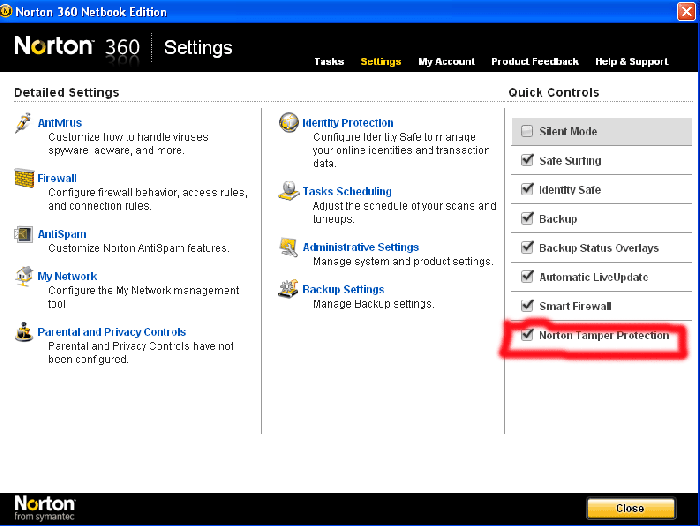
Task: Click the yellow Close button
Action: (631, 508)
